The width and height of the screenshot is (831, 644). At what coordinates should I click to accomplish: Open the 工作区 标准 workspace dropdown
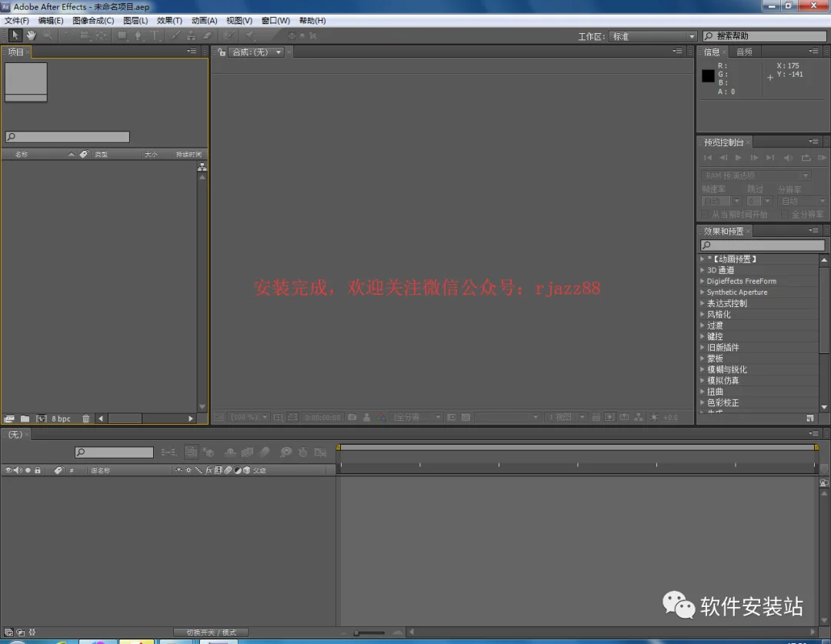point(652,37)
